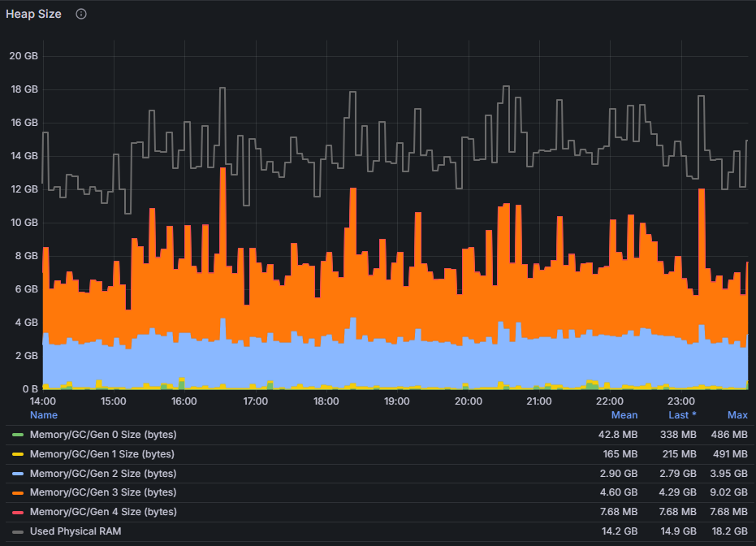Click the 165 MB mean value for Gen 1

pyautogui.click(x=620, y=454)
